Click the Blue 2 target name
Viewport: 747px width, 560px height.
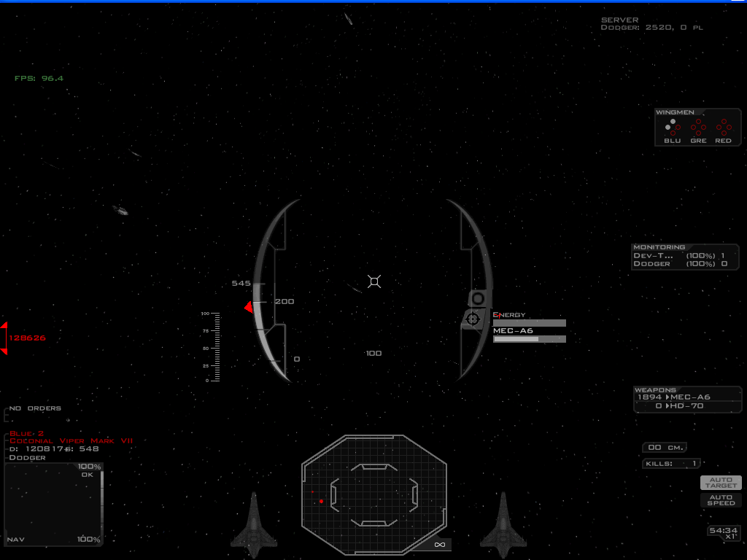27,433
